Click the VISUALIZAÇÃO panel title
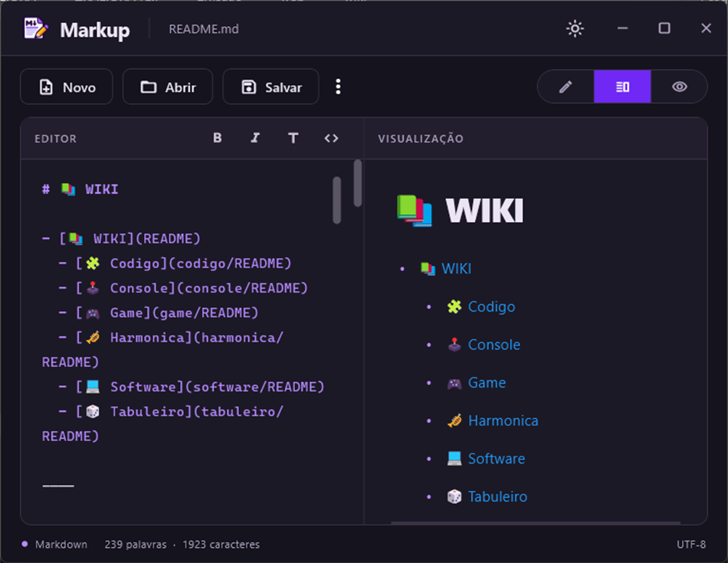The image size is (728, 563). [x=421, y=139]
